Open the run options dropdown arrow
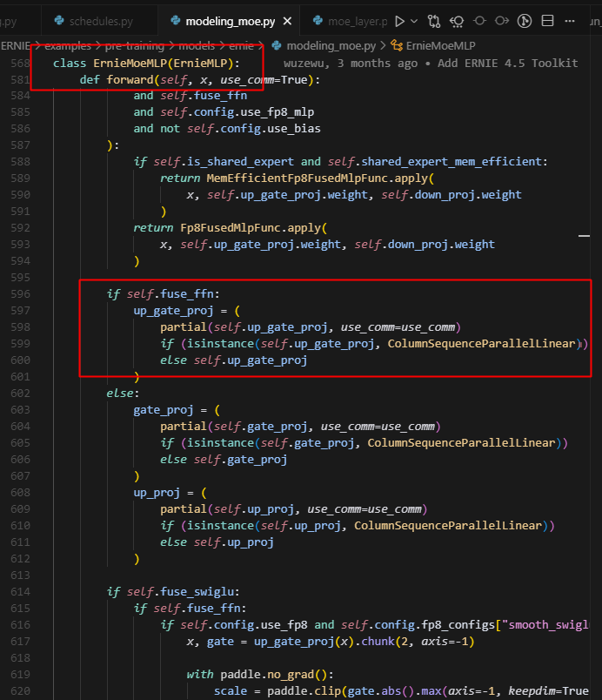602x700 pixels. point(414,20)
